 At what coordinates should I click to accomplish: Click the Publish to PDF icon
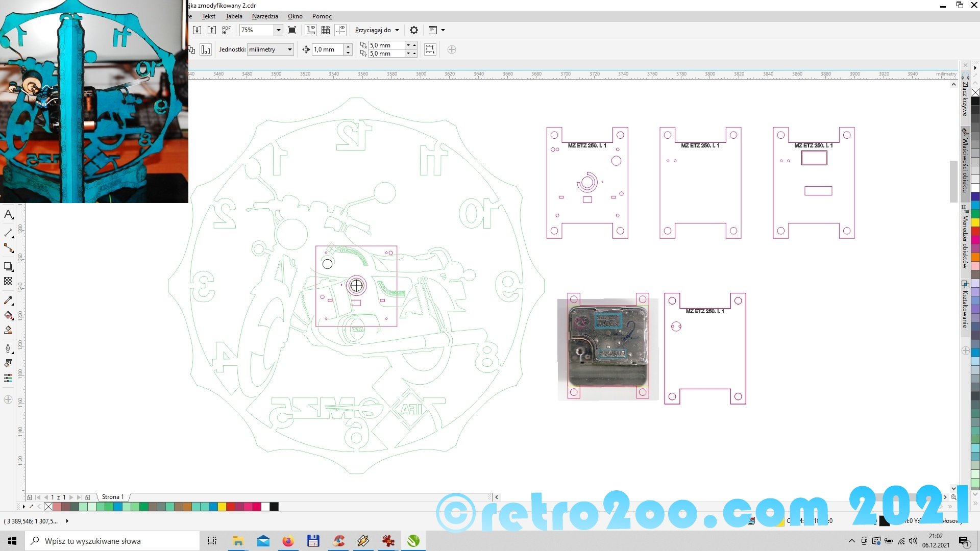[226, 30]
